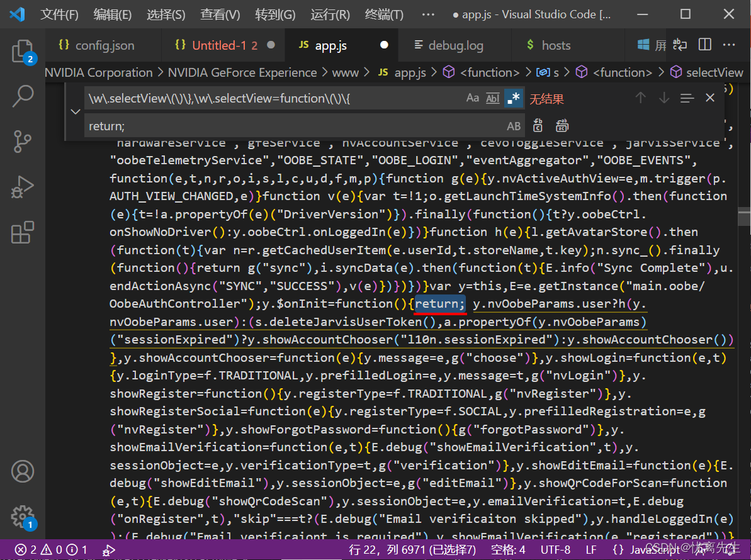
Task: Open the Explorer view in activity bar
Action: pos(23,51)
